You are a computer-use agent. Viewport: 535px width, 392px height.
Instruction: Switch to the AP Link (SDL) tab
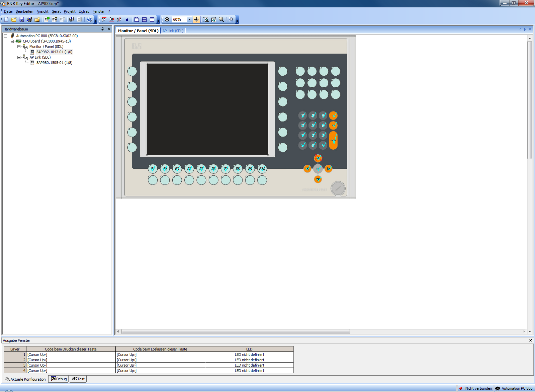tap(173, 31)
